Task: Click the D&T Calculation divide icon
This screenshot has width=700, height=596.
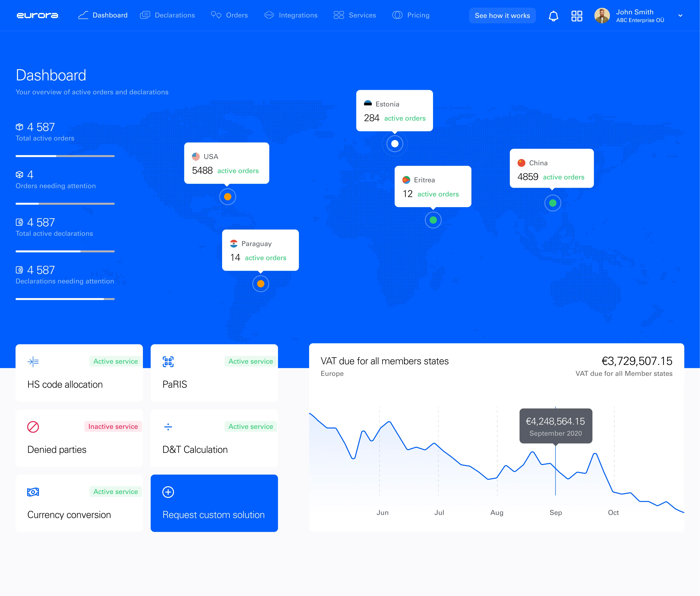Action: pos(168,427)
